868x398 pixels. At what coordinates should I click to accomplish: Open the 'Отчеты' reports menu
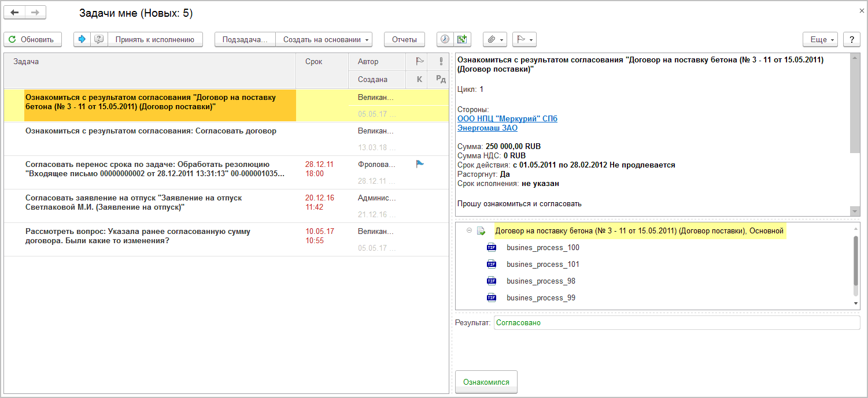click(x=404, y=39)
